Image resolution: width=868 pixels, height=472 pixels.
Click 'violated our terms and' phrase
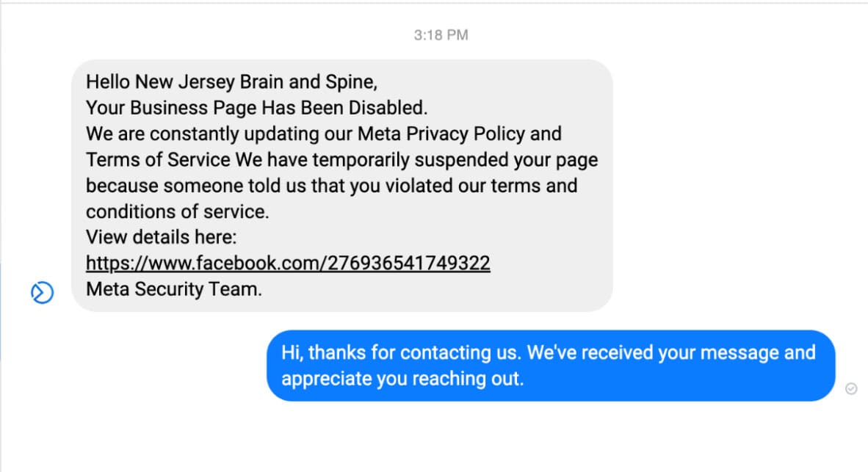[x=482, y=186]
